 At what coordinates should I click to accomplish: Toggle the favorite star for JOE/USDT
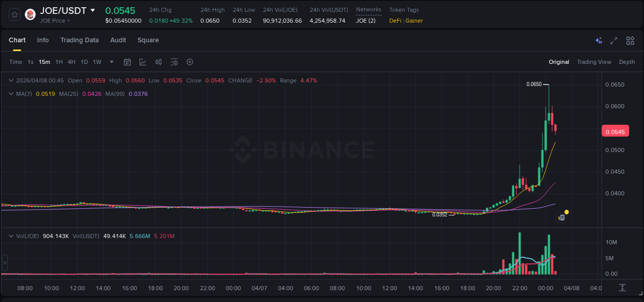click(x=14, y=13)
